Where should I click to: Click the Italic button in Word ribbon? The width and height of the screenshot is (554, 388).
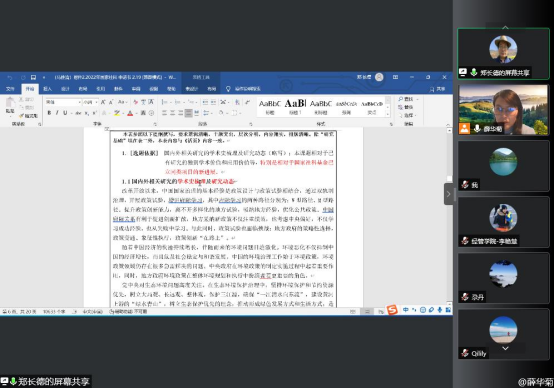point(57,113)
